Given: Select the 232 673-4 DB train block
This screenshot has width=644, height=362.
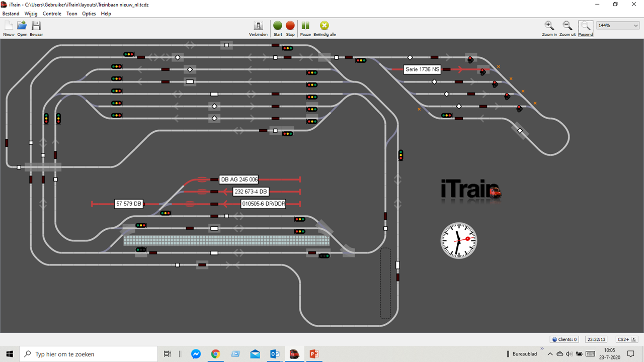Looking at the screenshot, I should pyautogui.click(x=251, y=192).
